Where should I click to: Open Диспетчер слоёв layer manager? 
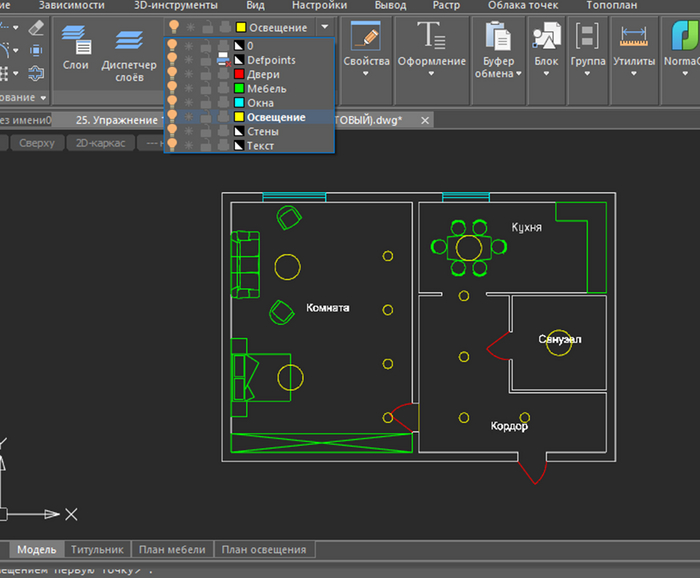click(x=128, y=40)
